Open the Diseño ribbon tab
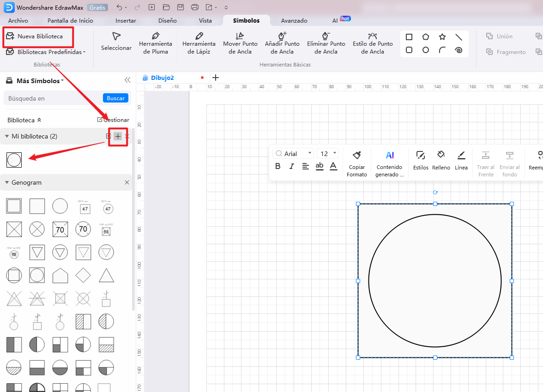The width and height of the screenshot is (543, 392). (x=167, y=20)
